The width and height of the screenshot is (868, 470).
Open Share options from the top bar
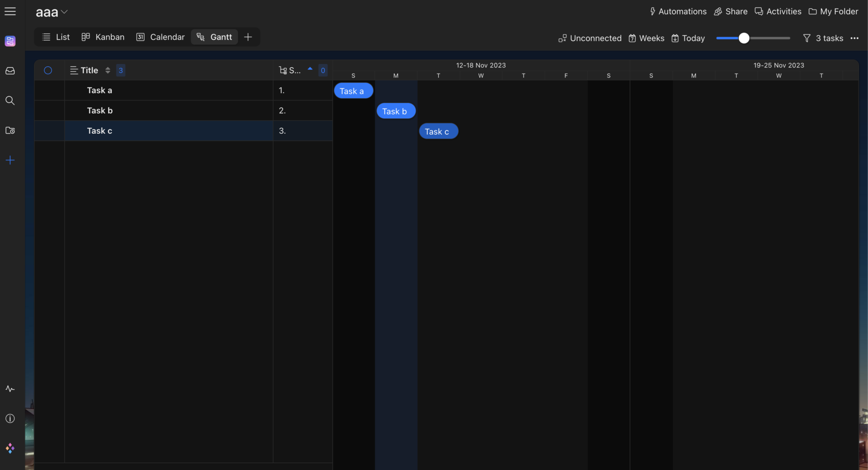[730, 11]
